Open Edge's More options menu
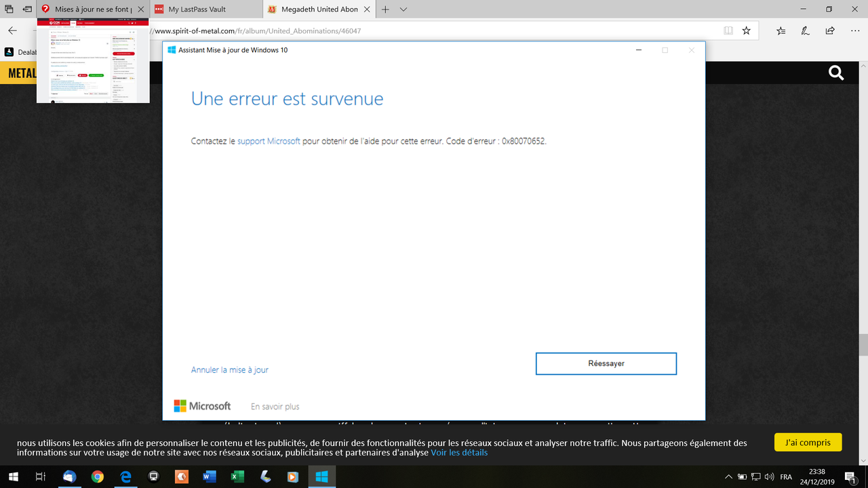Image resolution: width=868 pixels, height=488 pixels. tap(855, 30)
